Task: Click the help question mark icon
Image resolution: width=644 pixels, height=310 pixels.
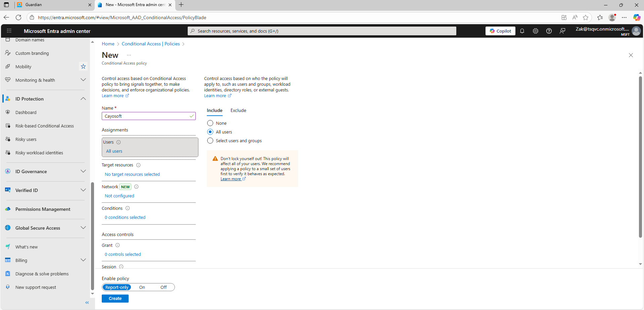Action: [x=549, y=31]
